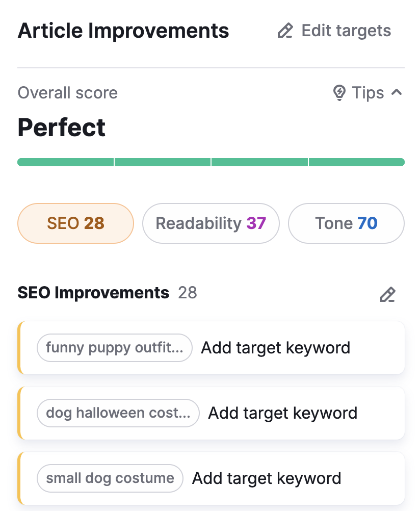Click Add target keyword for funny puppy outfit
The image size is (420, 511).
[x=276, y=348]
